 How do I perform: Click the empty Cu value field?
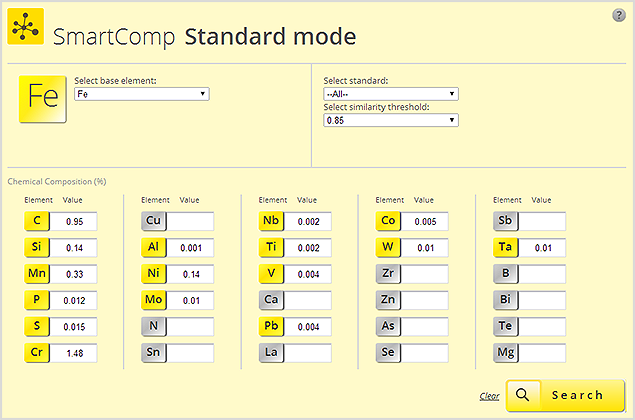pyautogui.click(x=190, y=222)
